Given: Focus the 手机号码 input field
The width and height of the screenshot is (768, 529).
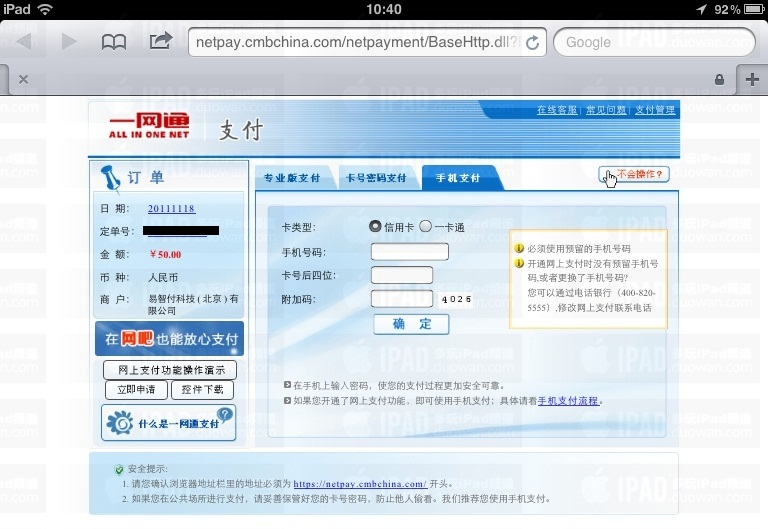Looking at the screenshot, I should (x=410, y=252).
